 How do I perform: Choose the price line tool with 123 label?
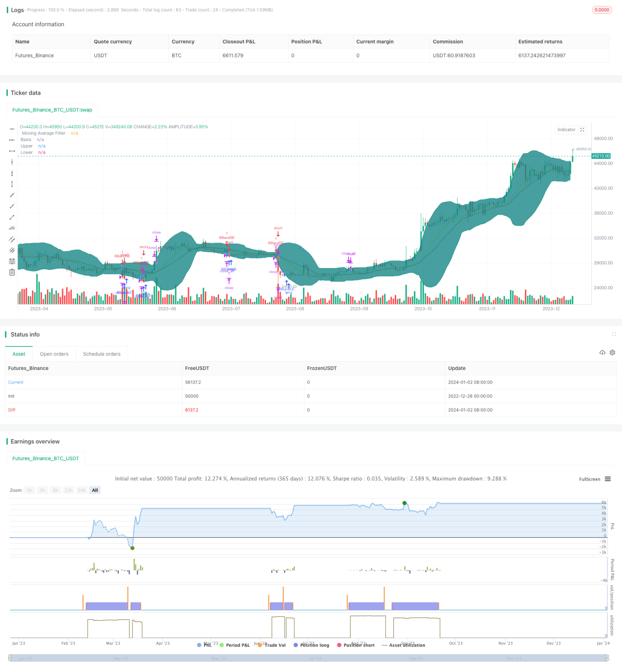tap(12, 228)
